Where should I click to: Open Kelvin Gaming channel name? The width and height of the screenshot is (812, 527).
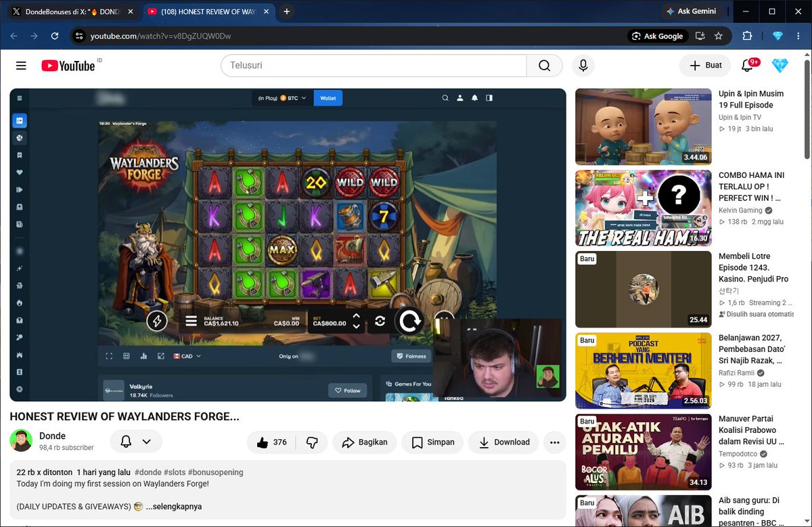click(742, 210)
